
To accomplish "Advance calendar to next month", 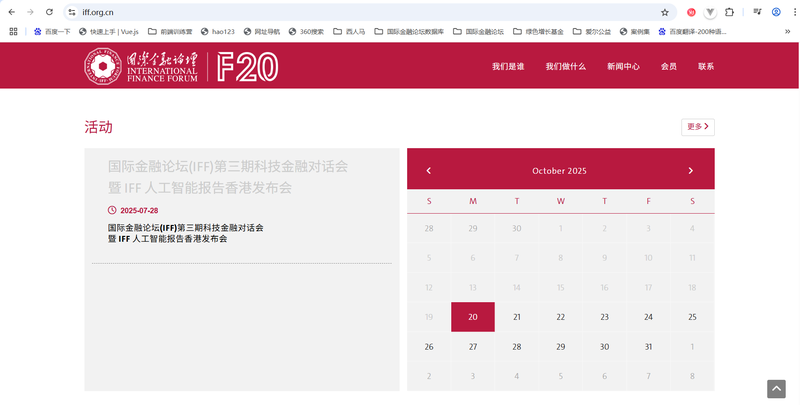I will pyautogui.click(x=690, y=171).
